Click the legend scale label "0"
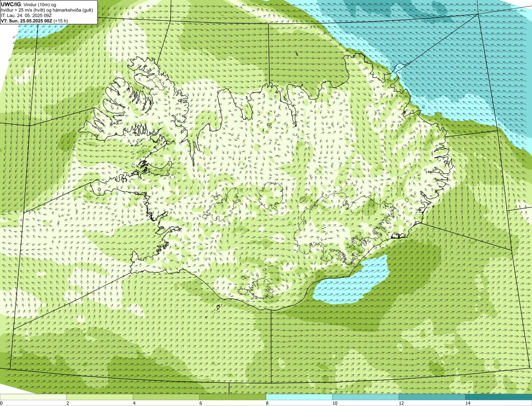This screenshot has height=406, width=532. tap(1, 403)
